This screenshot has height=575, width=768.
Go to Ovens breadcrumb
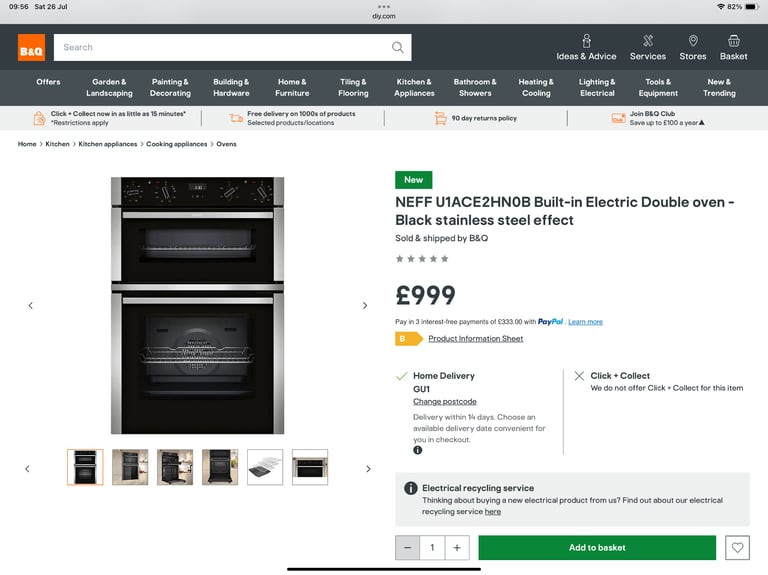pyautogui.click(x=226, y=144)
